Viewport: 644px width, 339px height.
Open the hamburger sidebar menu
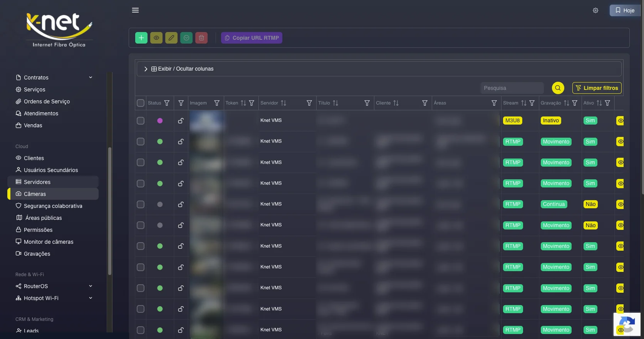pyautogui.click(x=135, y=10)
